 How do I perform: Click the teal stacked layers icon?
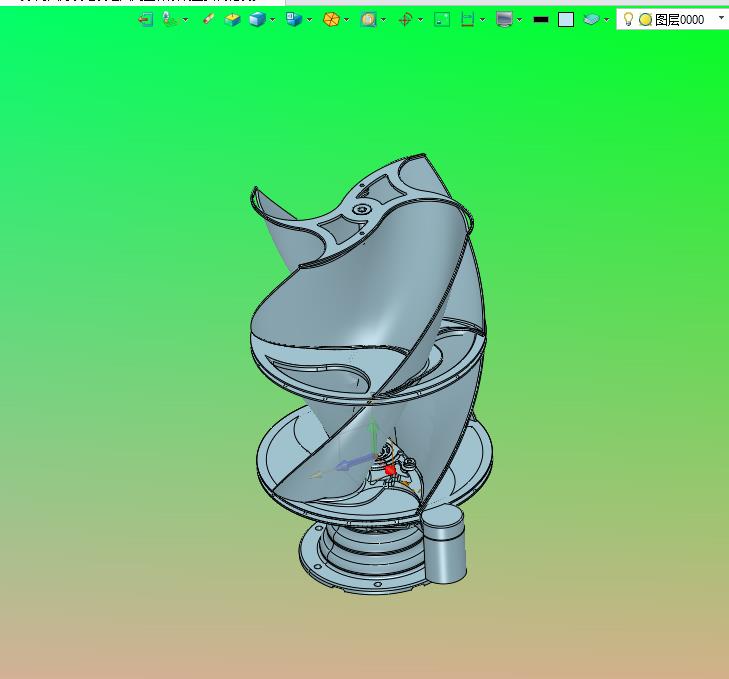point(591,20)
